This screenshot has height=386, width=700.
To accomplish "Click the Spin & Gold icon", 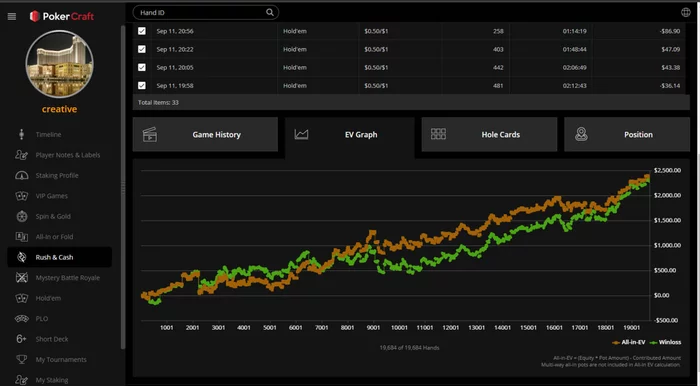I will tap(21, 216).
